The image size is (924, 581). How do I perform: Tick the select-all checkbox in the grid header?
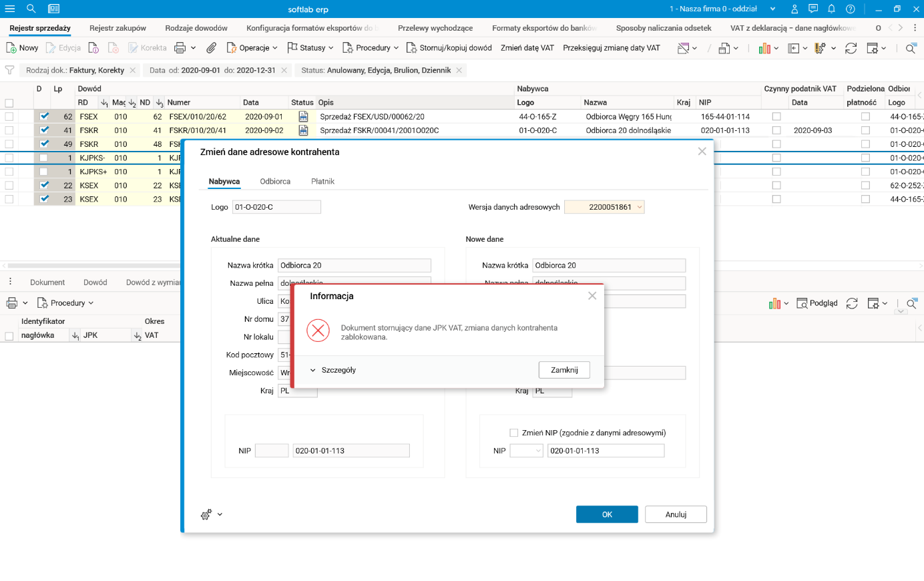pos(9,103)
